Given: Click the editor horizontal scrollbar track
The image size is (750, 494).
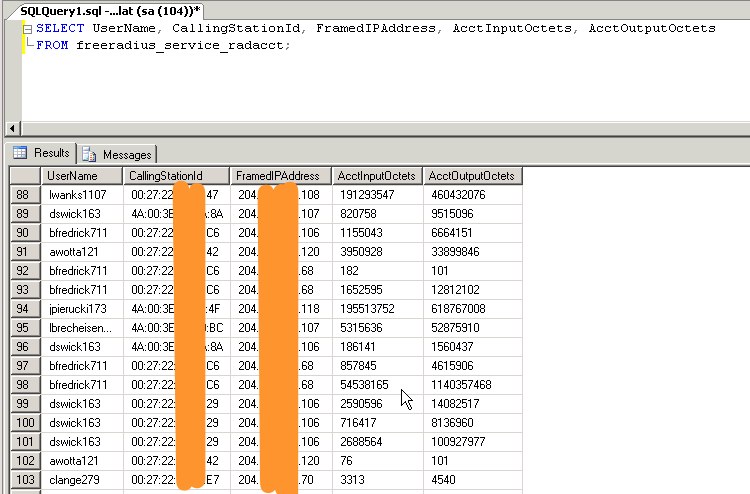Looking at the screenshot, I should [386, 128].
